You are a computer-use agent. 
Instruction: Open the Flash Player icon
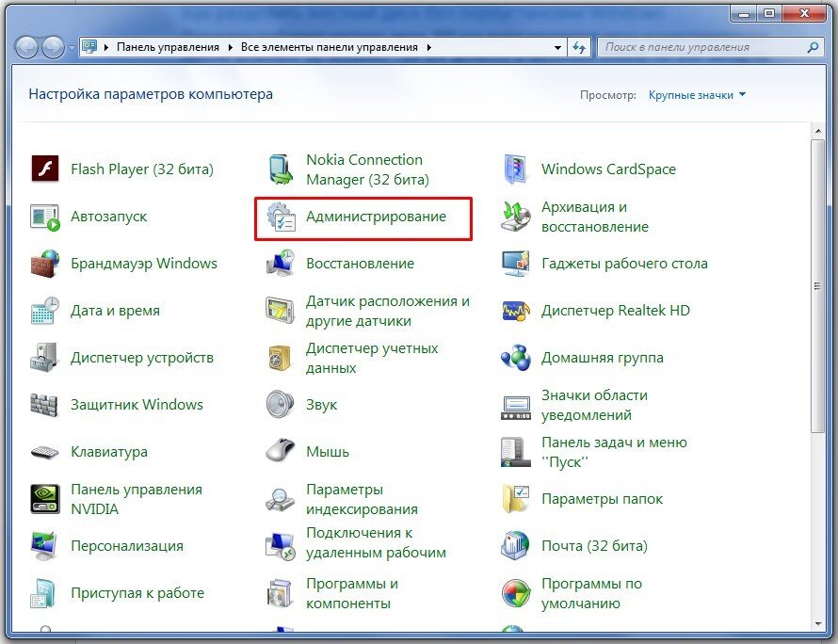tap(45, 169)
